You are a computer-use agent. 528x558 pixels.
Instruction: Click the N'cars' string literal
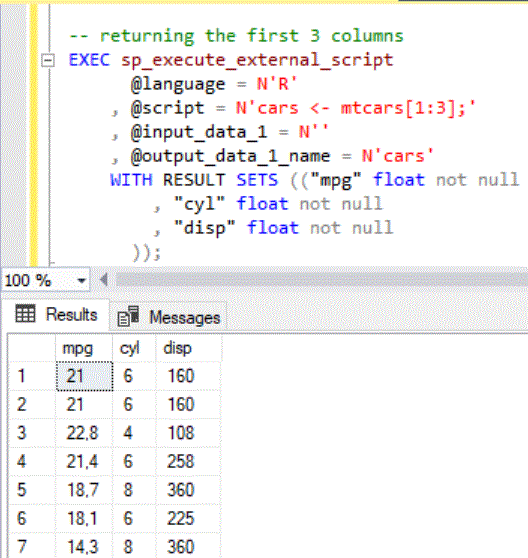point(397,156)
